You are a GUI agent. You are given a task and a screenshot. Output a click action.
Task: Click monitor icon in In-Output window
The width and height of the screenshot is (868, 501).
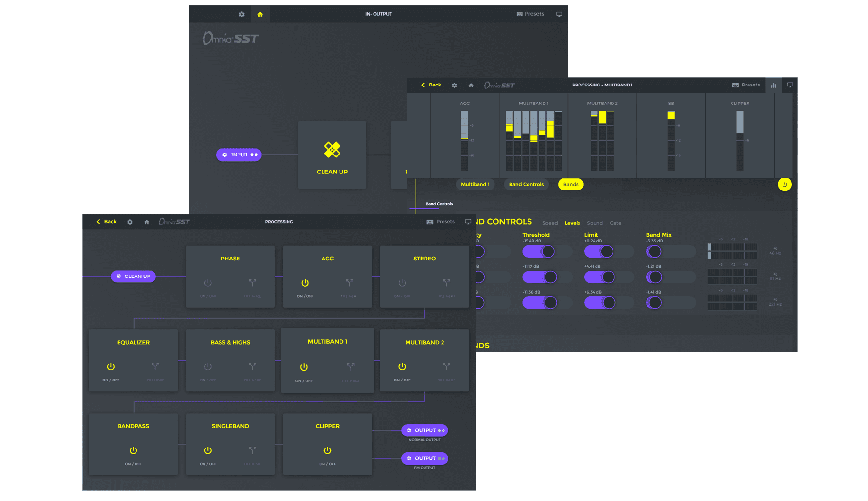pos(559,14)
